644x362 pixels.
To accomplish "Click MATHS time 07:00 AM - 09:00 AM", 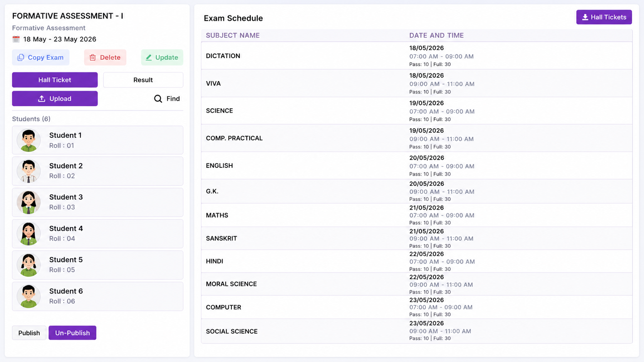I will pos(442,215).
